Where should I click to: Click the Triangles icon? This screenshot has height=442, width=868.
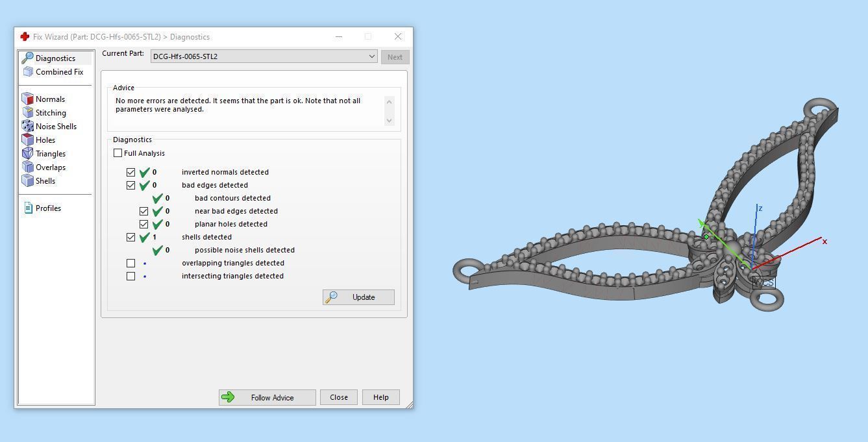[27, 153]
